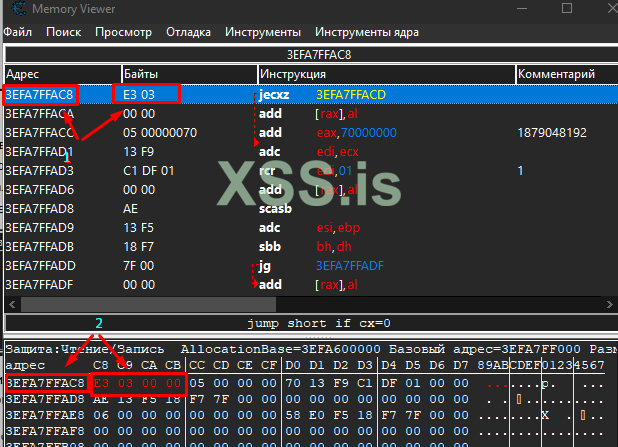Click hex dump row address 3EFA7FFAF8

(x=46, y=431)
